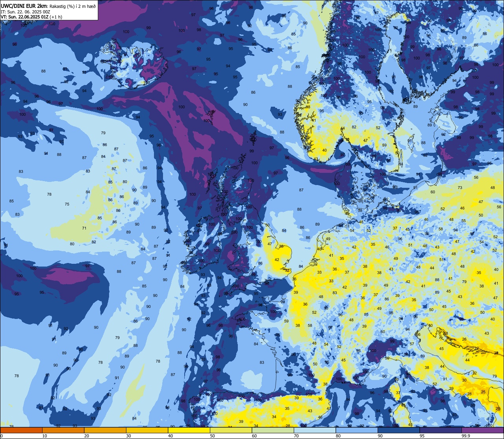
Task: Click the light blue 70–80 legend swatch
Action: pos(315,430)
